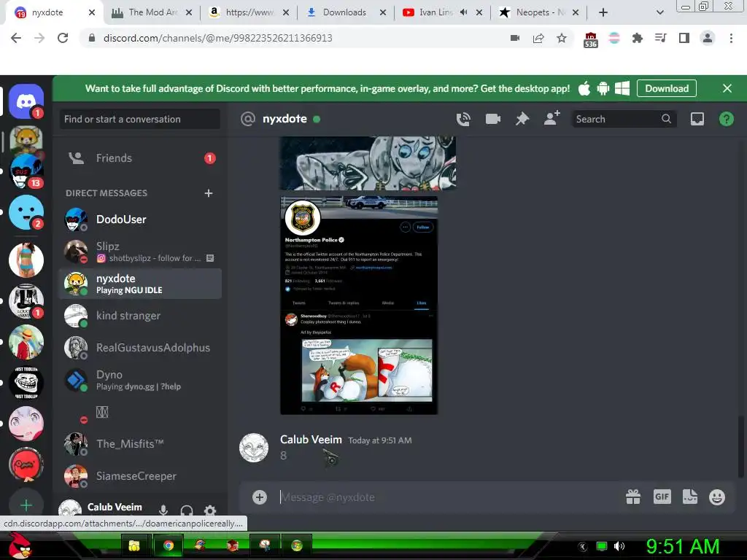Add a server with green plus button

(x=26, y=505)
